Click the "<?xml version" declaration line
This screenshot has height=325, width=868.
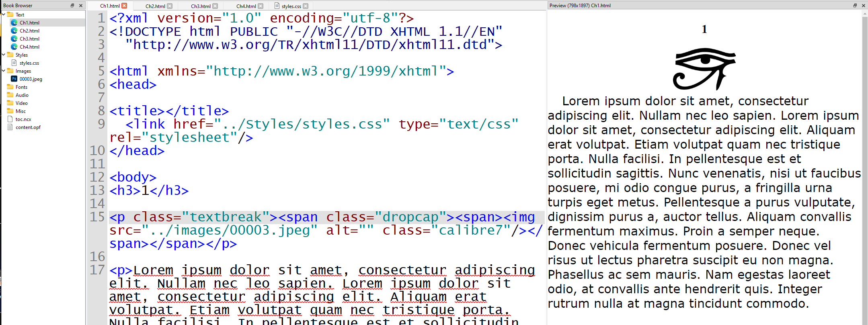coord(262,18)
